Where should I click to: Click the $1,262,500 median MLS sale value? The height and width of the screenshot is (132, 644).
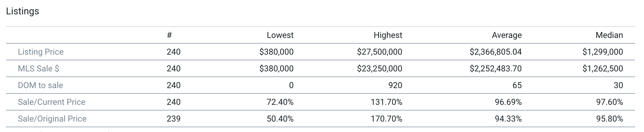[603, 69]
